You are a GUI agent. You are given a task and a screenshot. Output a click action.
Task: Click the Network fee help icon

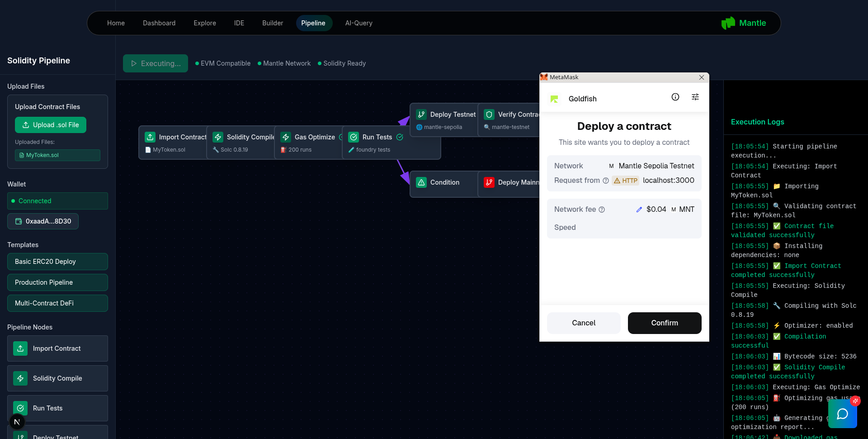602,210
